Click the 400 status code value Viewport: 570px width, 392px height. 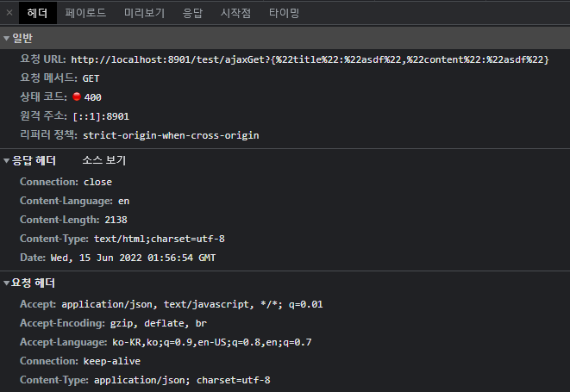[x=92, y=97]
